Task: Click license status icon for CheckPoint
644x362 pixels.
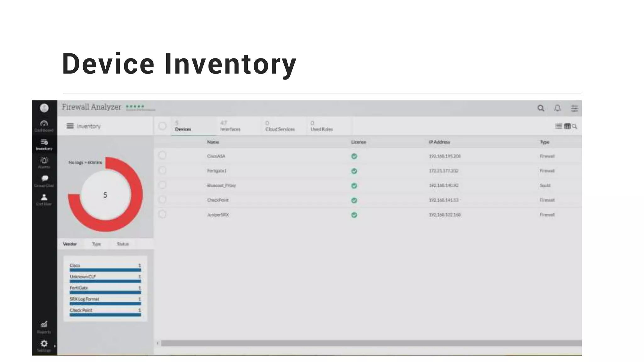Action: coord(354,200)
